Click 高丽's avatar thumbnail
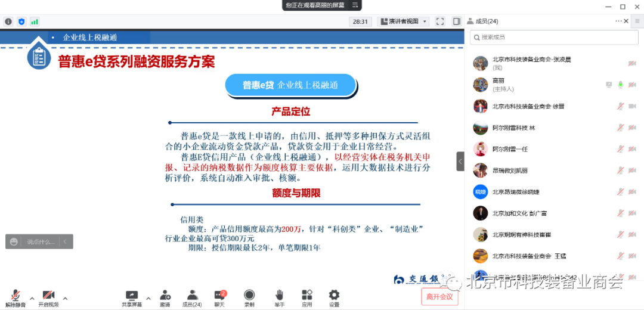 click(x=480, y=85)
